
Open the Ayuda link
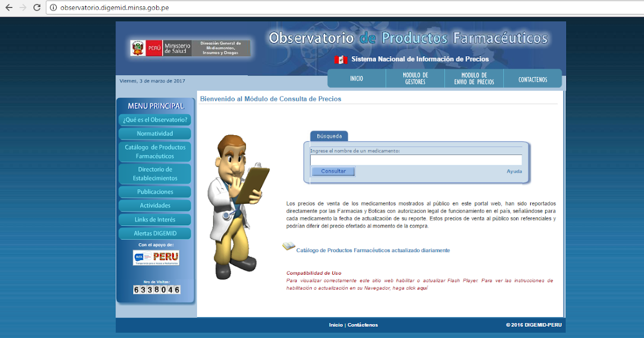coord(514,171)
